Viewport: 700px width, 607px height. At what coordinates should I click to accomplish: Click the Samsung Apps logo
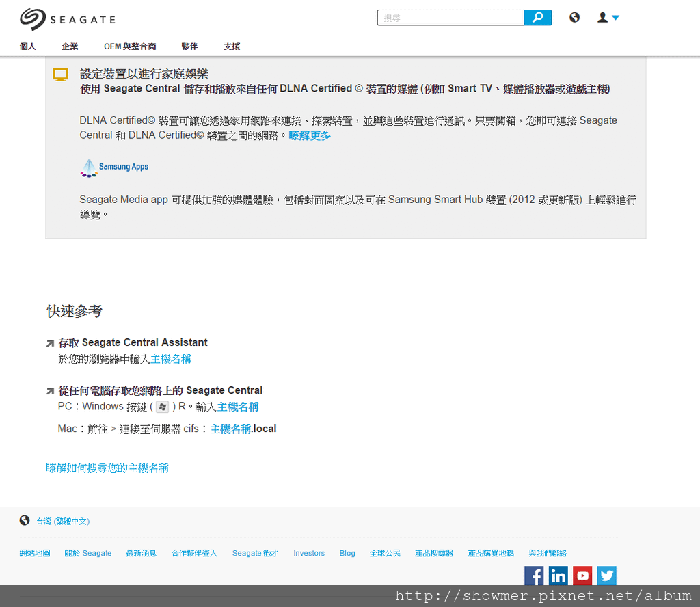114,168
